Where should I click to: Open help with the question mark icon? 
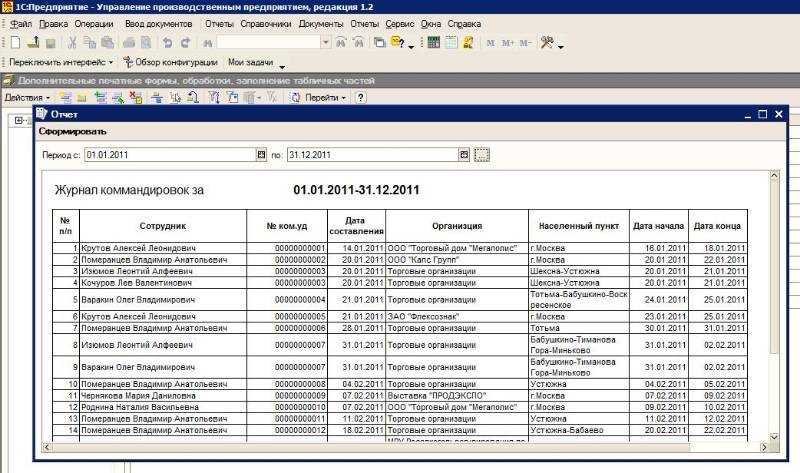[361, 97]
